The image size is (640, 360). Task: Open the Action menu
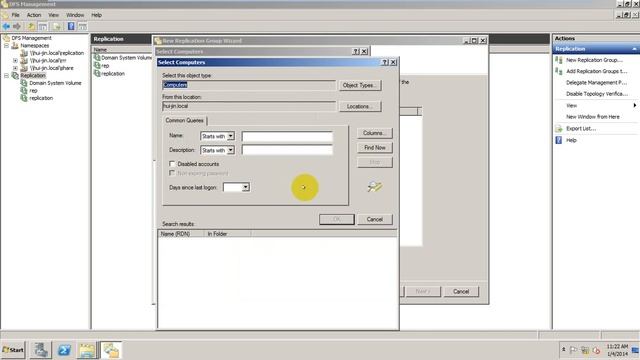(x=34, y=15)
